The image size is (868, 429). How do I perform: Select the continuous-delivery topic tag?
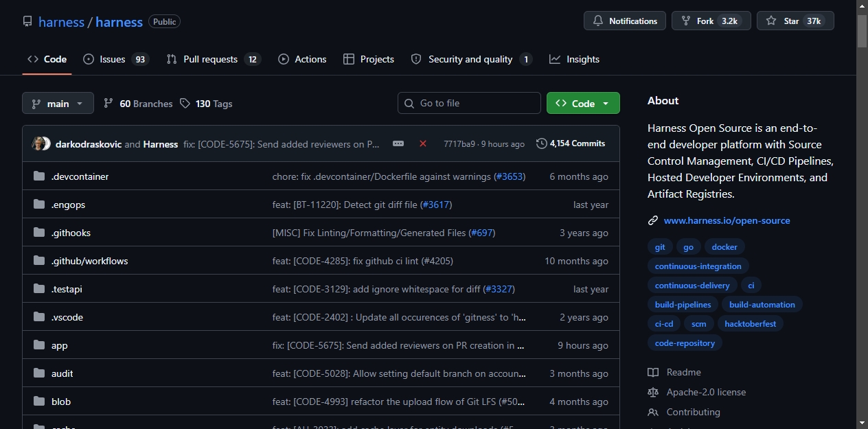coord(692,286)
